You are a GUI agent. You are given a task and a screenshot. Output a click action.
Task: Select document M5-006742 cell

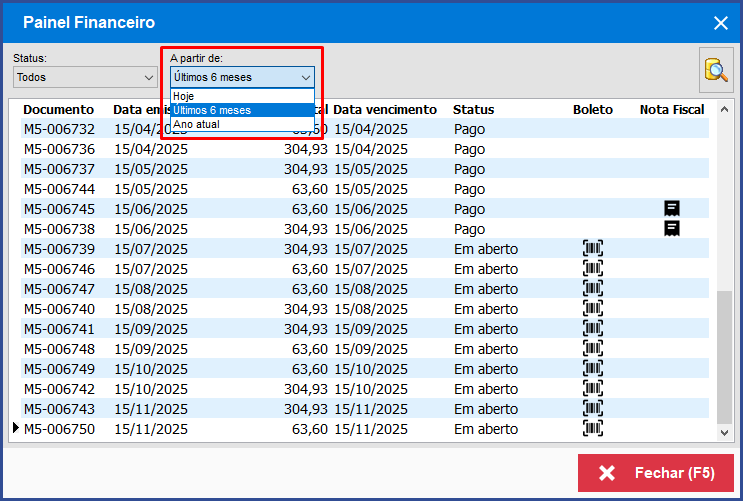coord(60,389)
